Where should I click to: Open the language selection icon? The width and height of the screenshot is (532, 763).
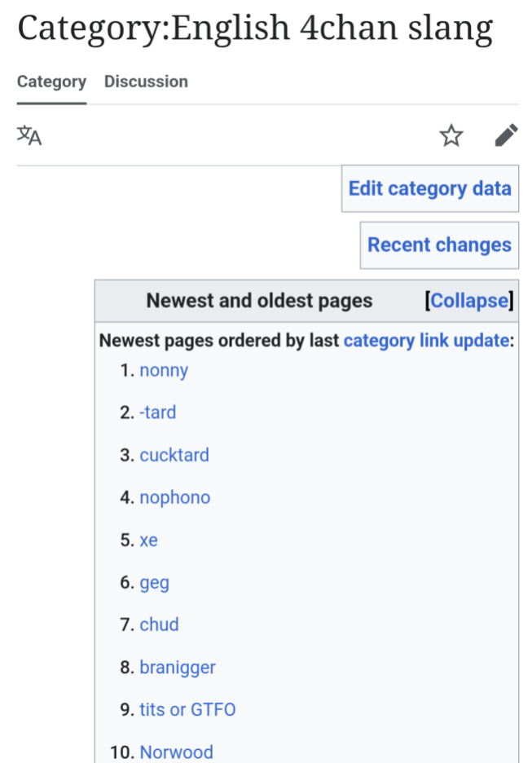coord(29,135)
